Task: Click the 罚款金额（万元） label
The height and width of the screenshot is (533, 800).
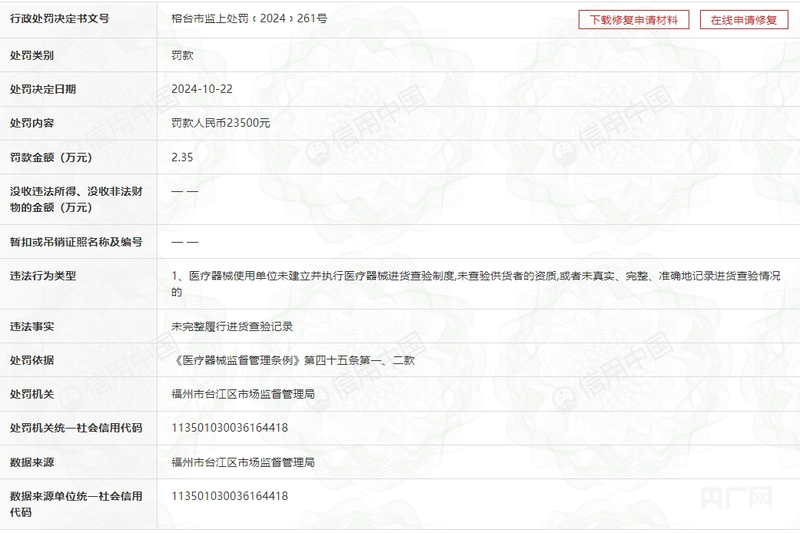Action: 51,158
